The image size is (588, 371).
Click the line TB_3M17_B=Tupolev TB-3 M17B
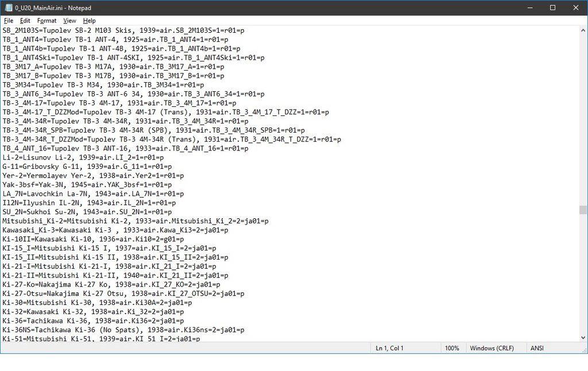click(113, 76)
